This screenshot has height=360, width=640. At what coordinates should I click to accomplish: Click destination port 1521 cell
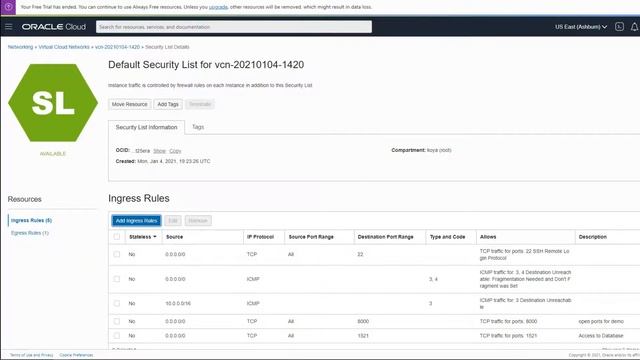tap(363, 336)
